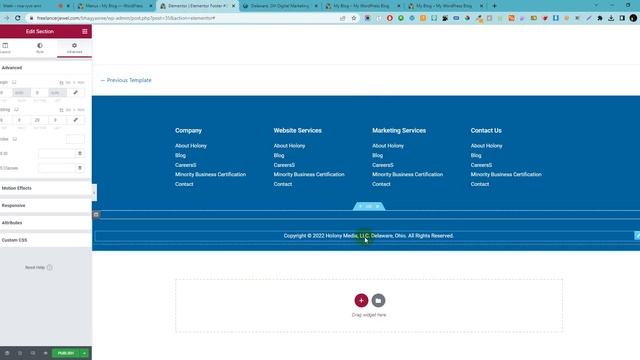Add new section with red plus button
This screenshot has height=360, width=640.
[361, 300]
